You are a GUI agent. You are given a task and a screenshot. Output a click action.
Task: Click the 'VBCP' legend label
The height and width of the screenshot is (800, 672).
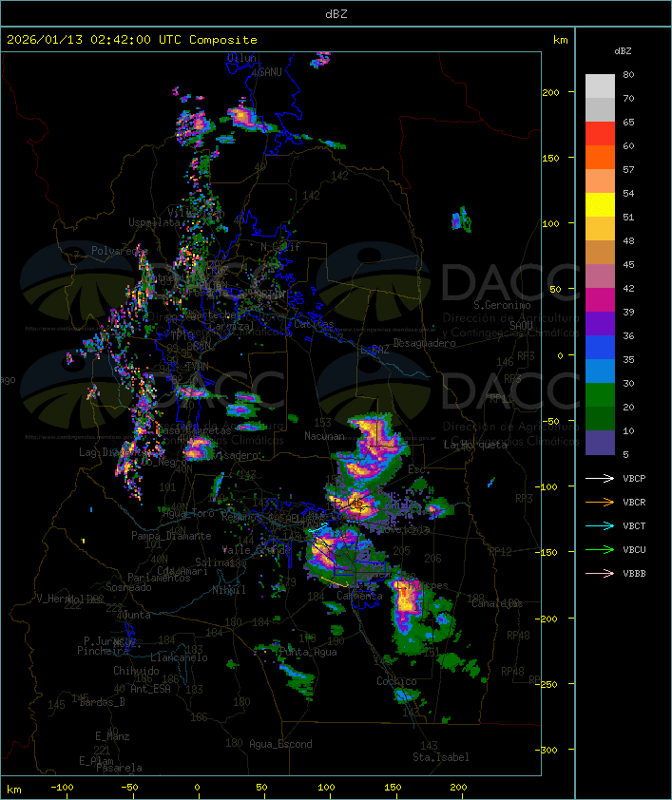pos(634,479)
